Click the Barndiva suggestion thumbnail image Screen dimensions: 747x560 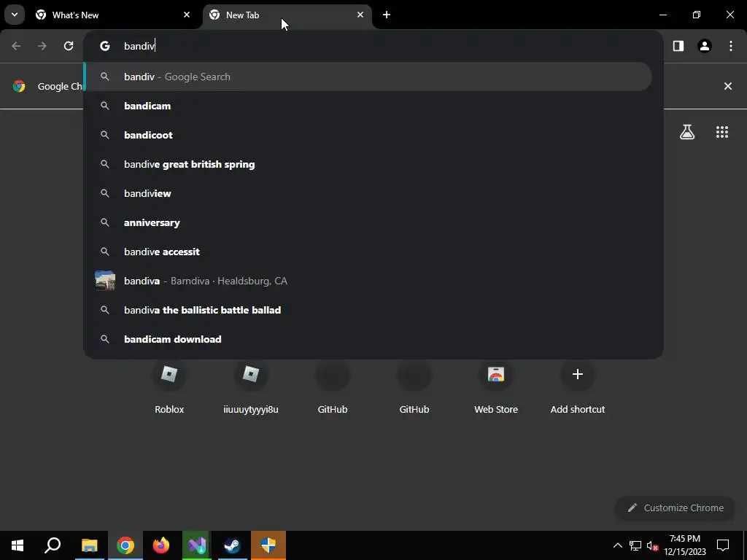[x=105, y=281]
